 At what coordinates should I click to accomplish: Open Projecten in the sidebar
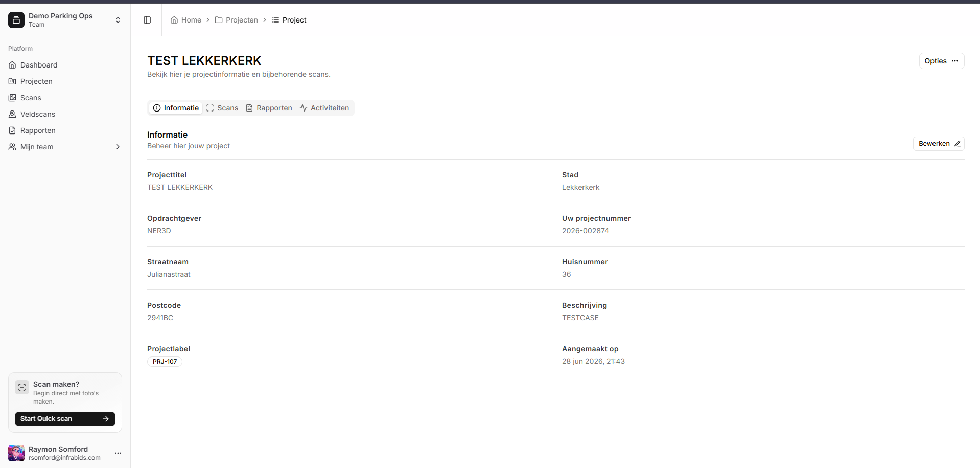click(65, 81)
